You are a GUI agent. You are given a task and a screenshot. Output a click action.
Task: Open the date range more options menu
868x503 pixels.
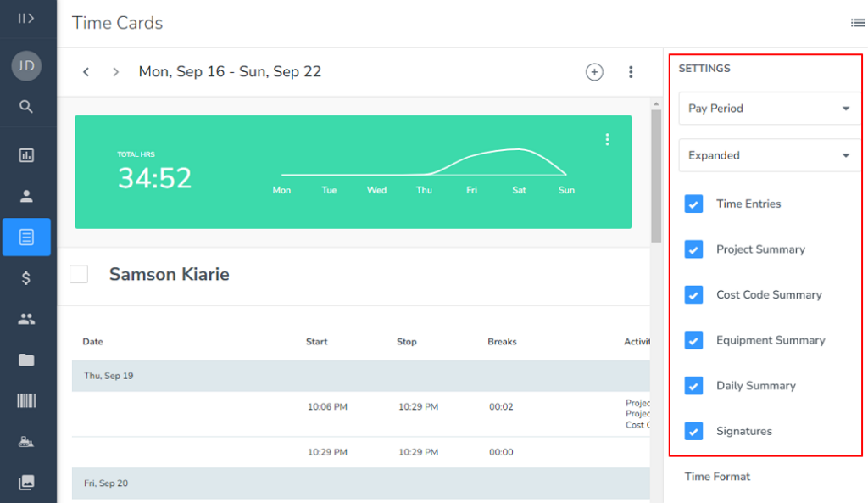(x=631, y=72)
